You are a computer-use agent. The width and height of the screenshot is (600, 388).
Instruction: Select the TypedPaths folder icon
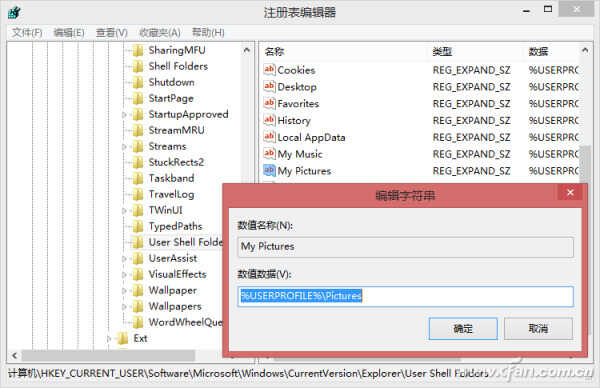[x=137, y=227]
